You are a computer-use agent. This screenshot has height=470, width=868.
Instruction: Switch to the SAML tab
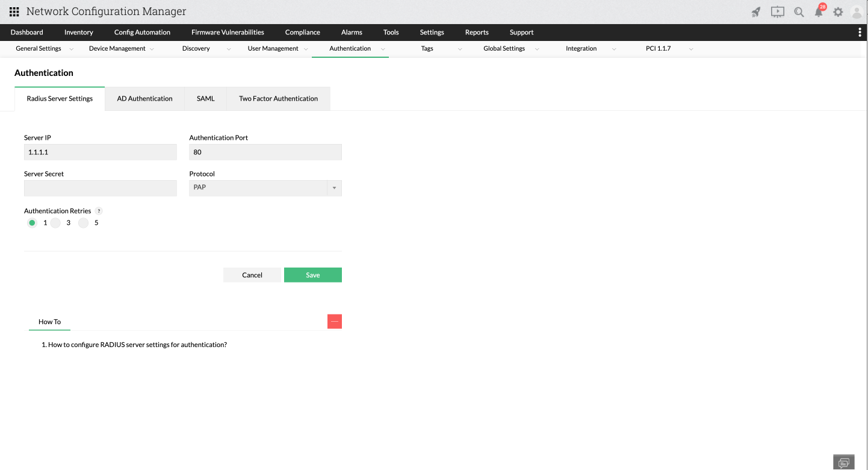pyautogui.click(x=206, y=99)
